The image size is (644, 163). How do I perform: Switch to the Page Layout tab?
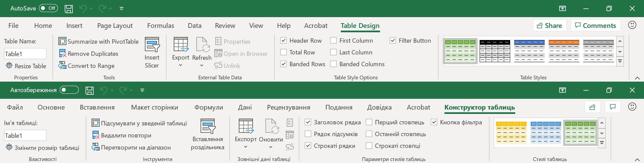pyautogui.click(x=115, y=26)
